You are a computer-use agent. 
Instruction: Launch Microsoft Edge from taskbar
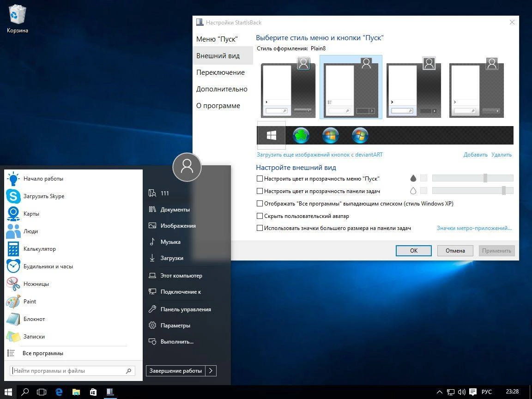pyautogui.click(x=59, y=392)
